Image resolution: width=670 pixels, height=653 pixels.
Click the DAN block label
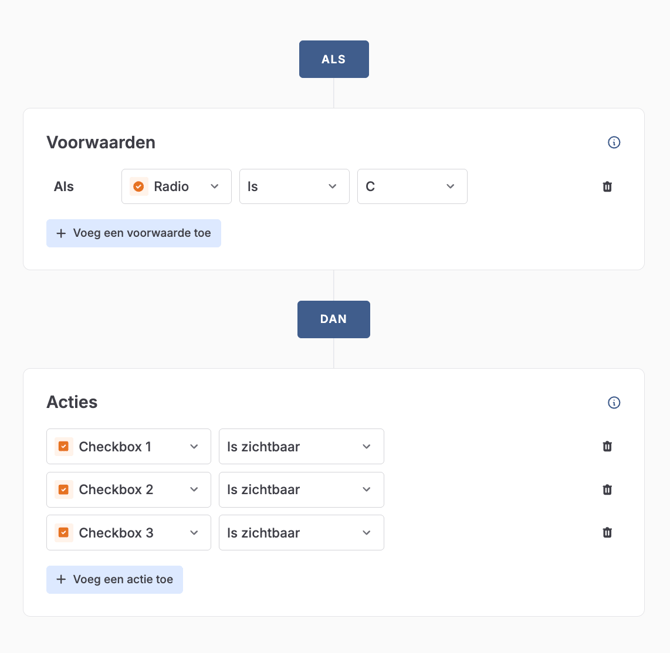tap(334, 319)
